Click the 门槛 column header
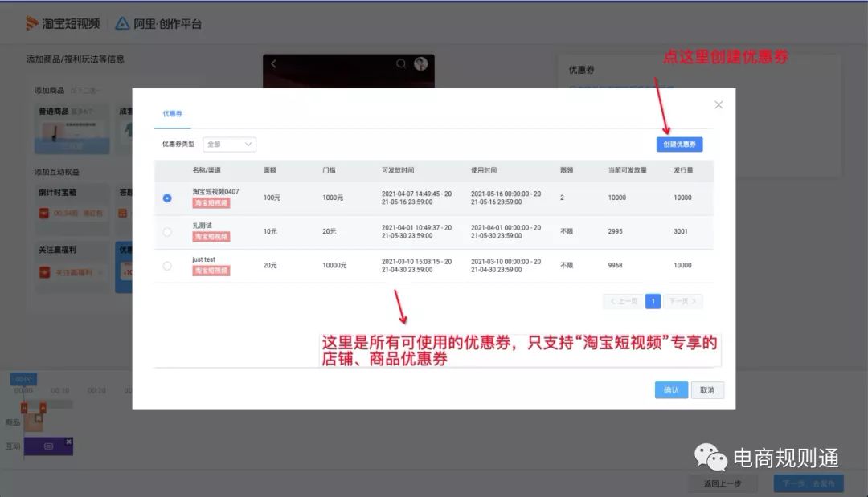This screenshot has width=868, height=497. [329, 170]
